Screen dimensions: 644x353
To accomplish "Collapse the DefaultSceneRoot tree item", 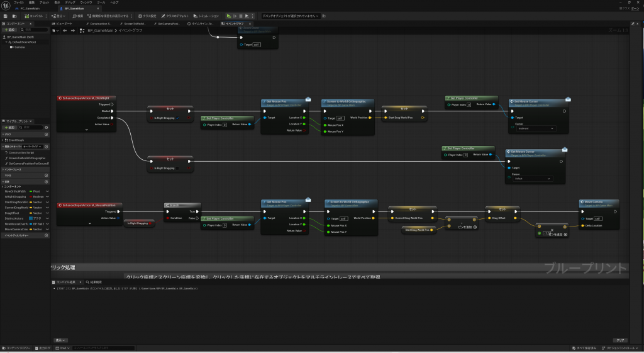I will (x=6, y=42).
